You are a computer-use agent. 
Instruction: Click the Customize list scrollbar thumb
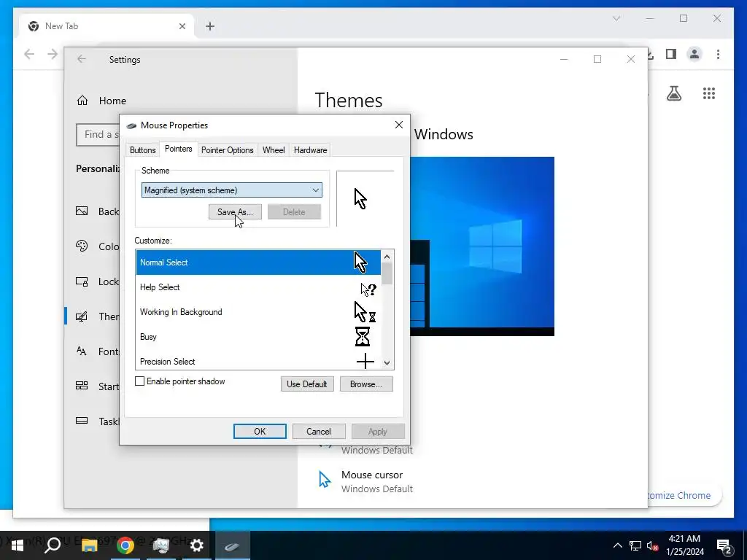387,274
